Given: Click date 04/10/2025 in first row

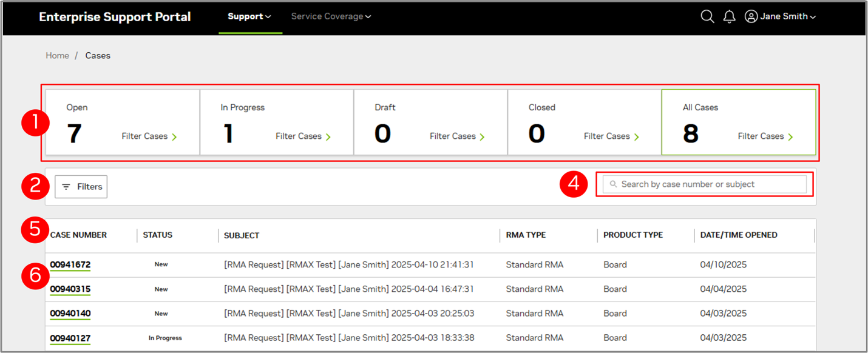Looking at the screenshot, I should click(x=724, y=265).
